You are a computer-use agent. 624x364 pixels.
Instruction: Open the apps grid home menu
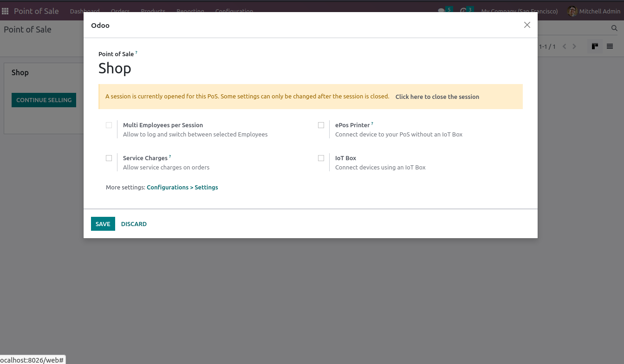5,11
